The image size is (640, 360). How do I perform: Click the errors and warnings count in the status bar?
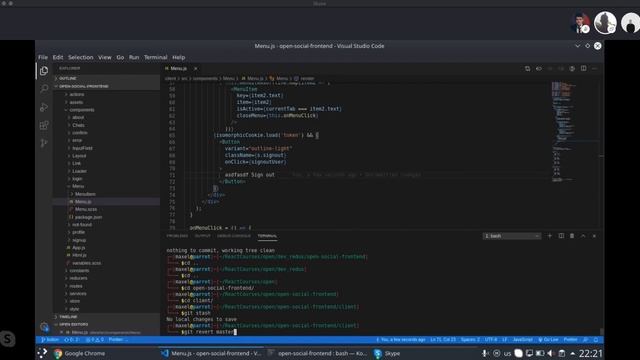(x=95, y=340)
